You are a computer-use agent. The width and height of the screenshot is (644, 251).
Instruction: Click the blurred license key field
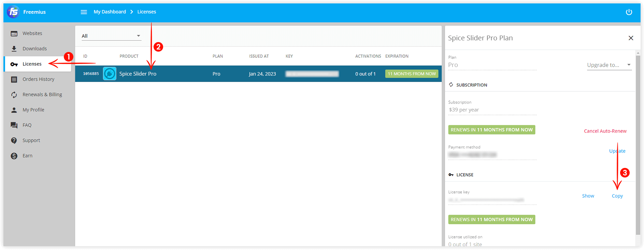(x=492, y=200)
